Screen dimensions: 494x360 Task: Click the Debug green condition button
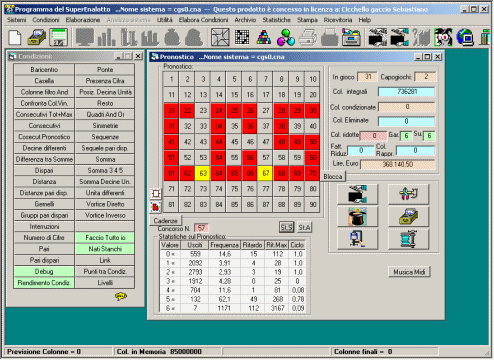tap(44, 271)
